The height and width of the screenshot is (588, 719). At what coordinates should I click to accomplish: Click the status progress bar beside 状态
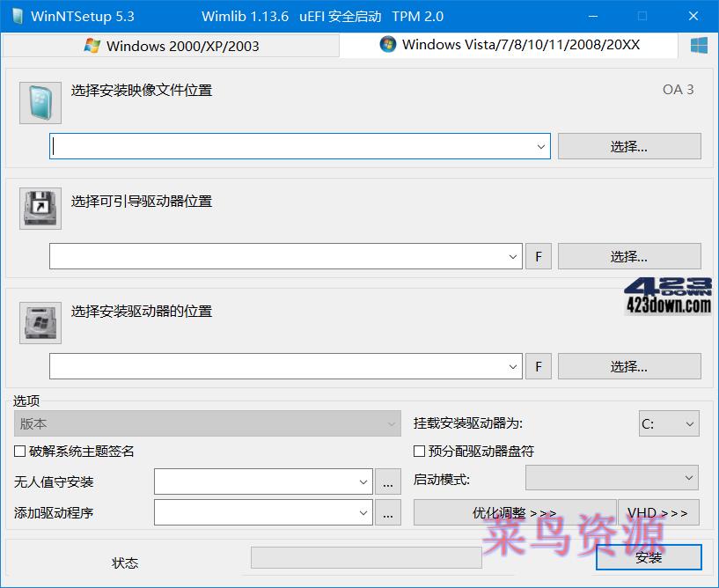tap(364, 557)
